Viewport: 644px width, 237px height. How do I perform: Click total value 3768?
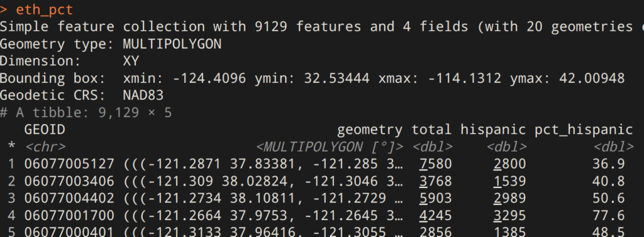435,181
